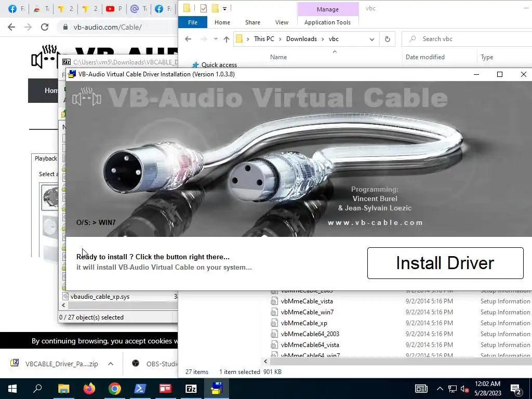Open PowerShell from the taskbar
The height and width of the screenshot is (399, 532).
140,389
